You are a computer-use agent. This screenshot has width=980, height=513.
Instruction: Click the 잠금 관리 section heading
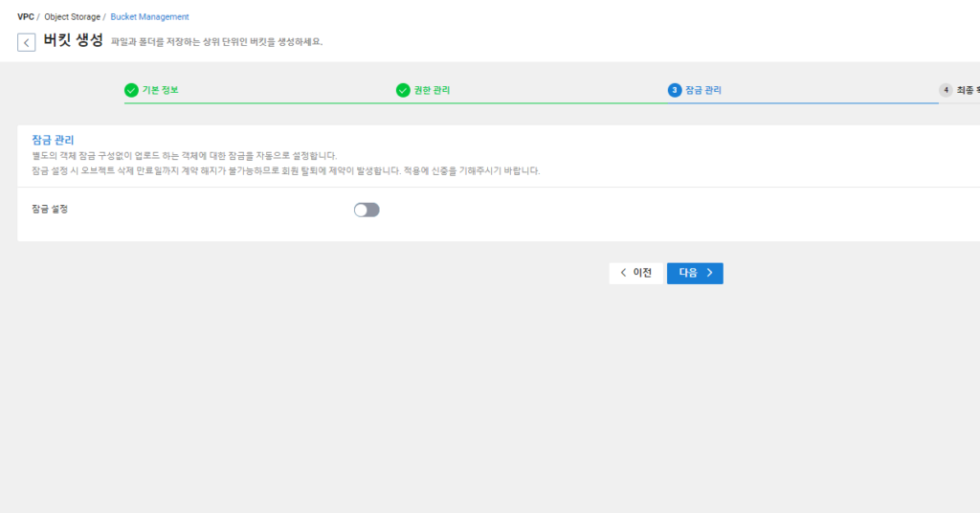[53, 140]
